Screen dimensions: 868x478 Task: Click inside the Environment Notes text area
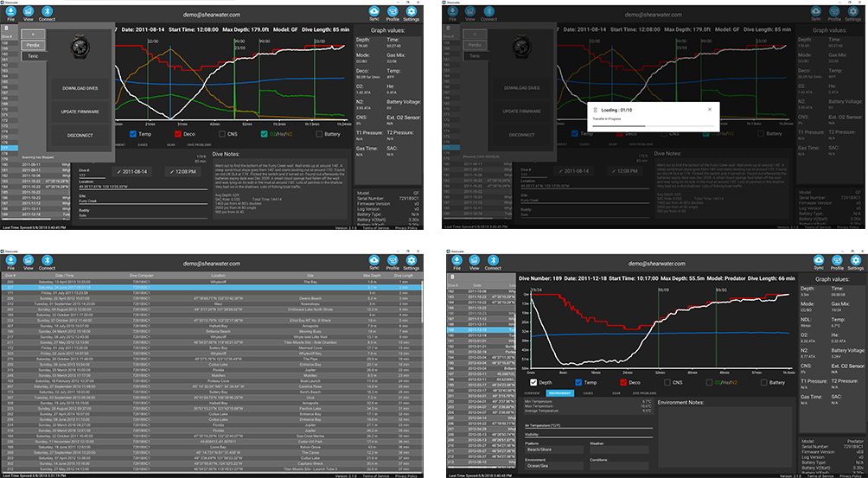(x=724, y=439)
